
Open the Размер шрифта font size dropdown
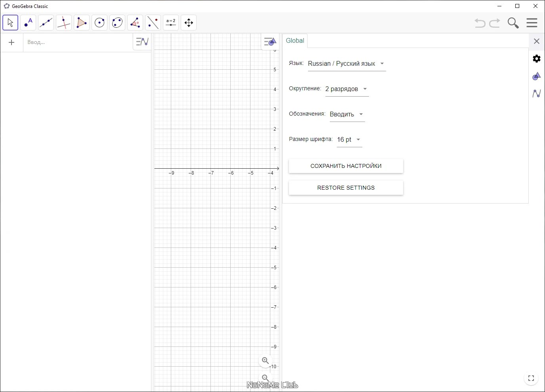tap(349, 140)
